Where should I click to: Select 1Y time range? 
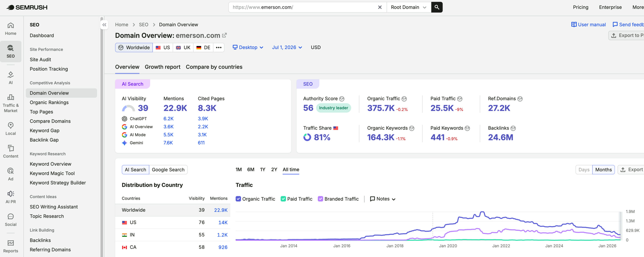tap(263, 170)
